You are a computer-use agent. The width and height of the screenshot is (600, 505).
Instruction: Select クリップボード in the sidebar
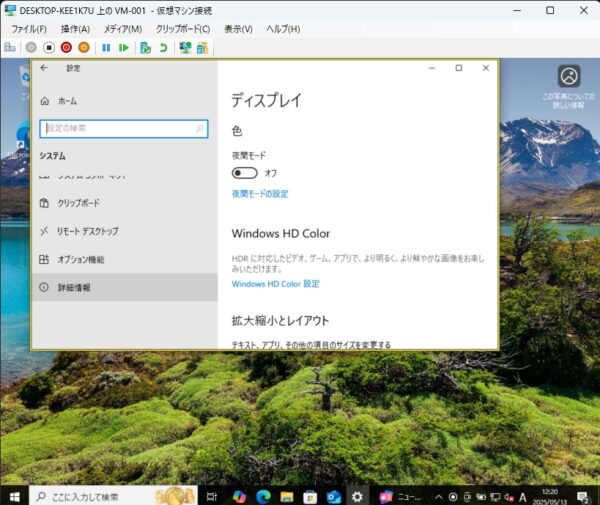pos(125,203)
